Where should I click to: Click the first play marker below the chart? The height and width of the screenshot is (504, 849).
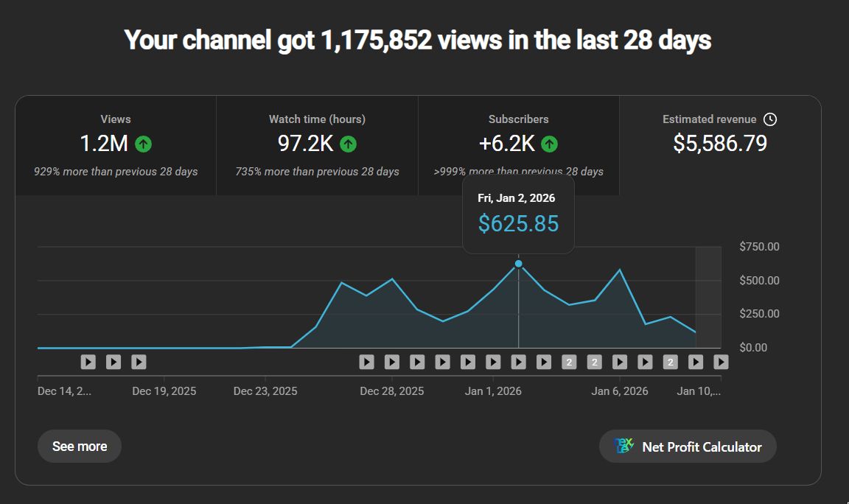click(x=88, y=362)
